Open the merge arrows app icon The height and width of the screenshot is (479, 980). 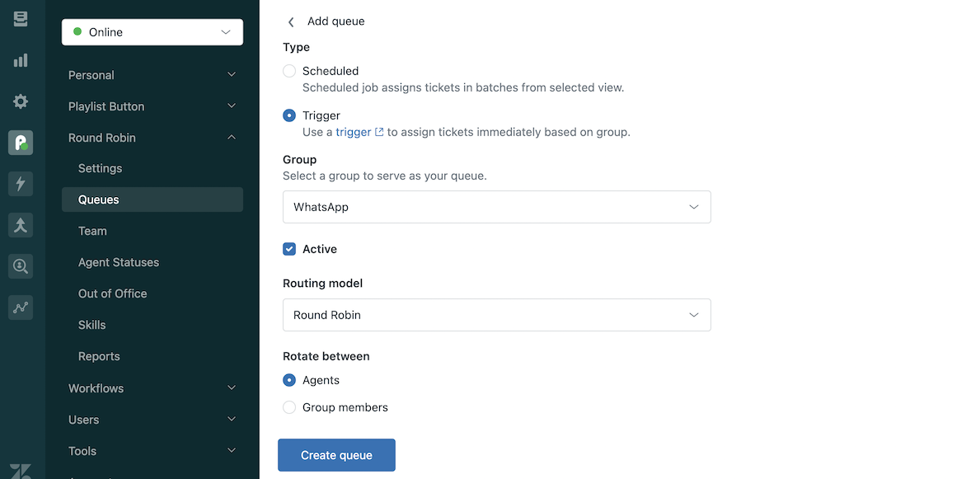[x=20, y=225]
